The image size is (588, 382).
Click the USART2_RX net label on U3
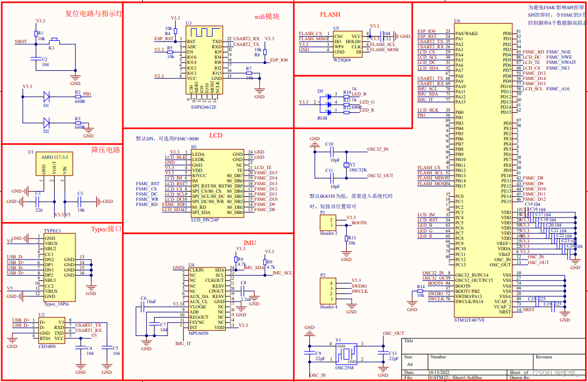pos(246,39)
